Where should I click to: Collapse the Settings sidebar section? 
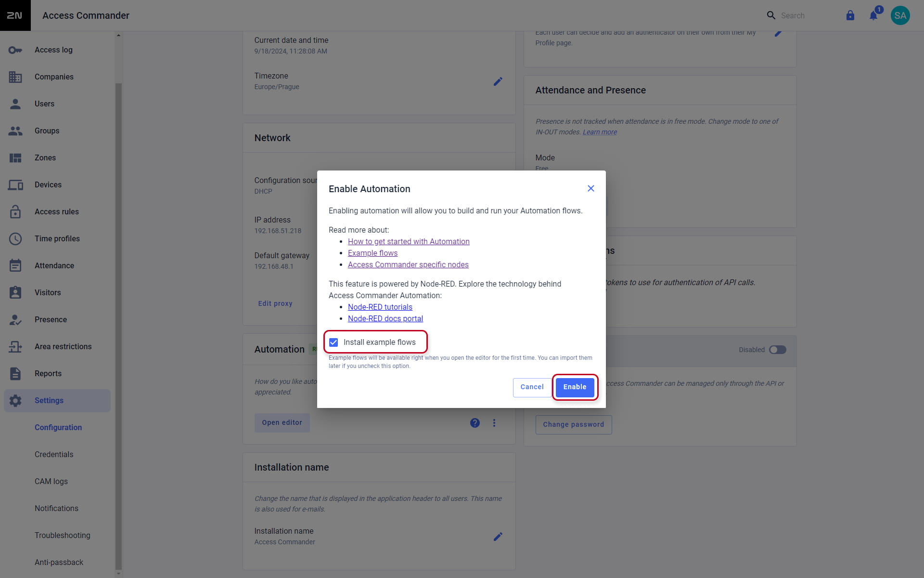click(57, 401)
